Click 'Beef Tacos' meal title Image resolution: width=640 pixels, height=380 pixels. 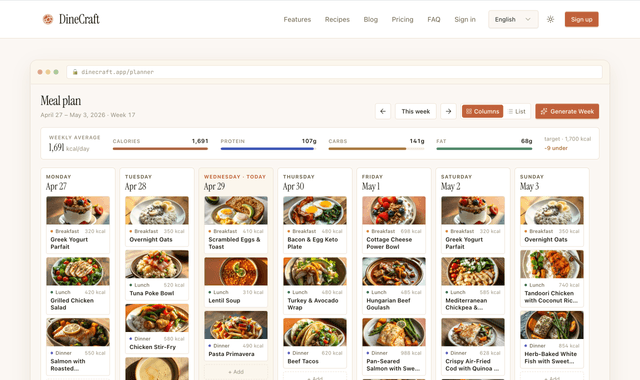pos(303,361)
